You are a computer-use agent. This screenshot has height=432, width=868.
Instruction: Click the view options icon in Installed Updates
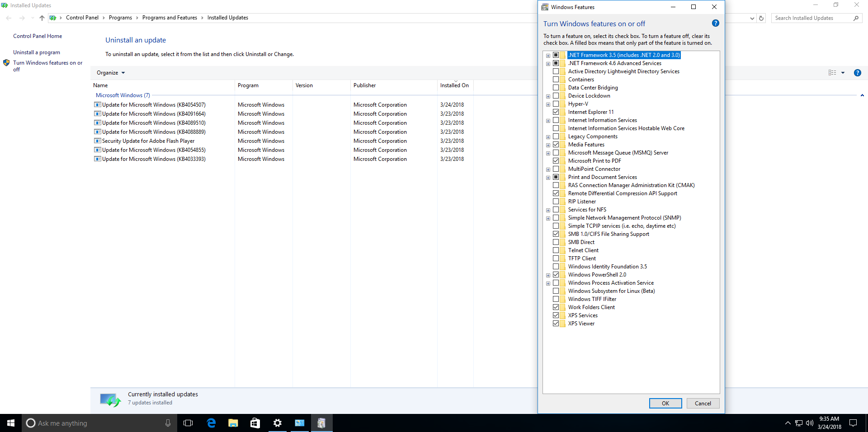[832, 73]
